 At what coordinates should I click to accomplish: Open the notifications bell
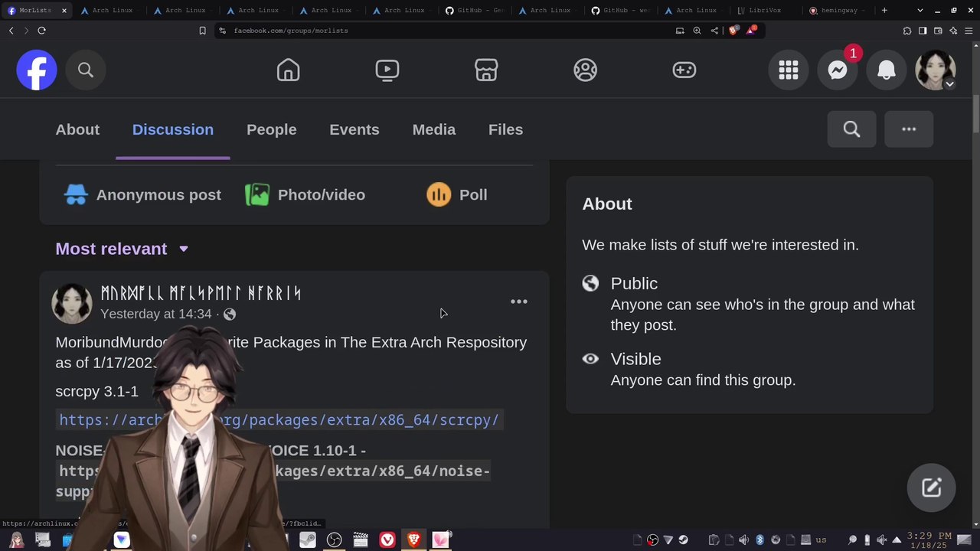[887, 70]
